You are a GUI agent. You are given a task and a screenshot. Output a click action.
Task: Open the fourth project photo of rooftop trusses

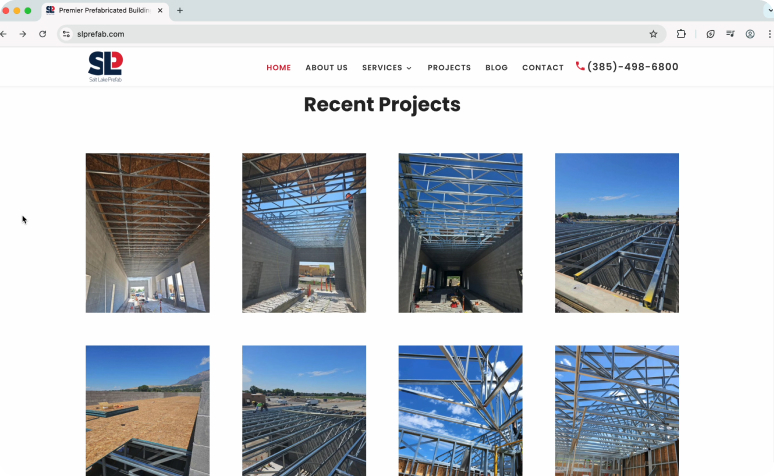tap(617, 233)
